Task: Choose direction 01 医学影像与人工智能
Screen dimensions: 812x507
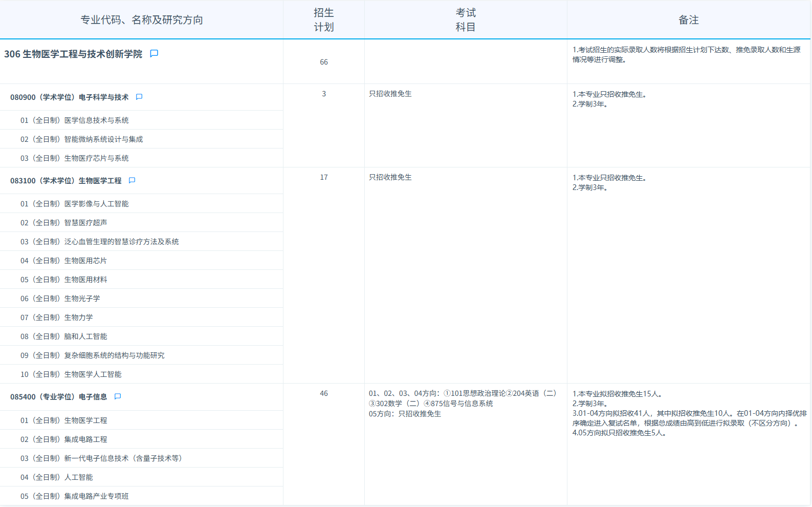Action: [x=75, y=204]
